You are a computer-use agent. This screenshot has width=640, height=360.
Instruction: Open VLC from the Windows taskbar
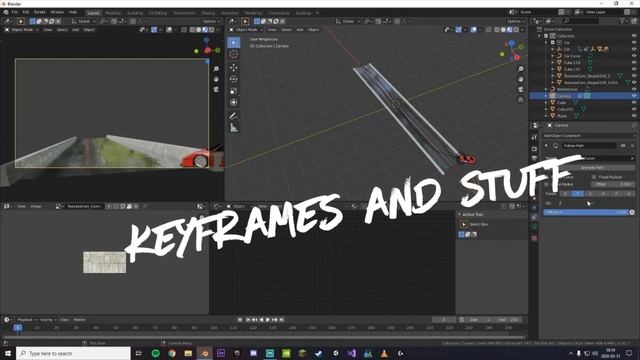click(384, 353)
